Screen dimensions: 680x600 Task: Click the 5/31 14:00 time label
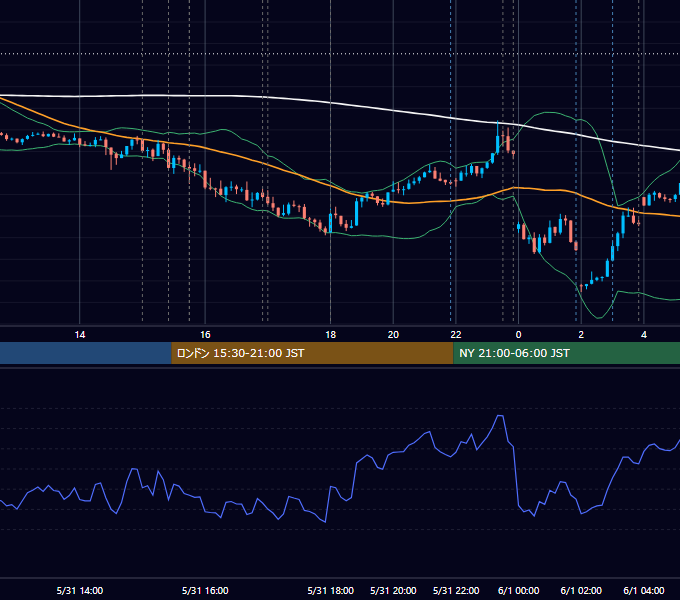point(80,590)
